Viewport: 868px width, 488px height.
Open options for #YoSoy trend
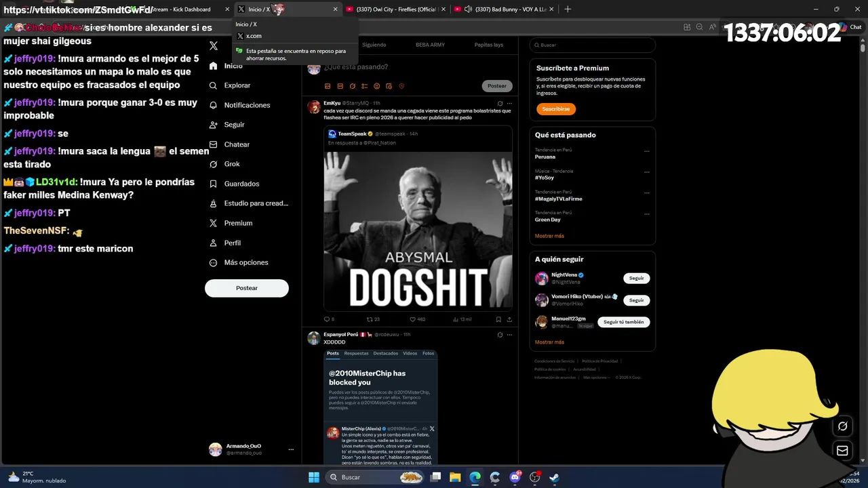pos(647,172)
